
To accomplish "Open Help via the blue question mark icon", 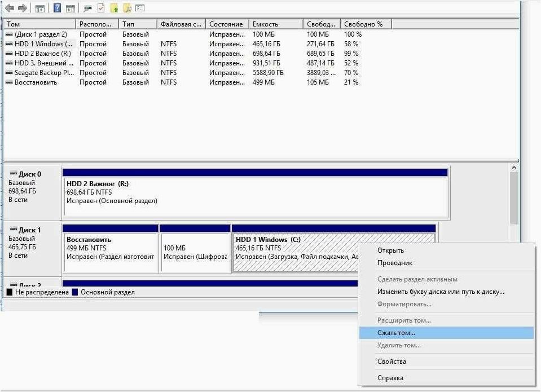I will 58,8.
